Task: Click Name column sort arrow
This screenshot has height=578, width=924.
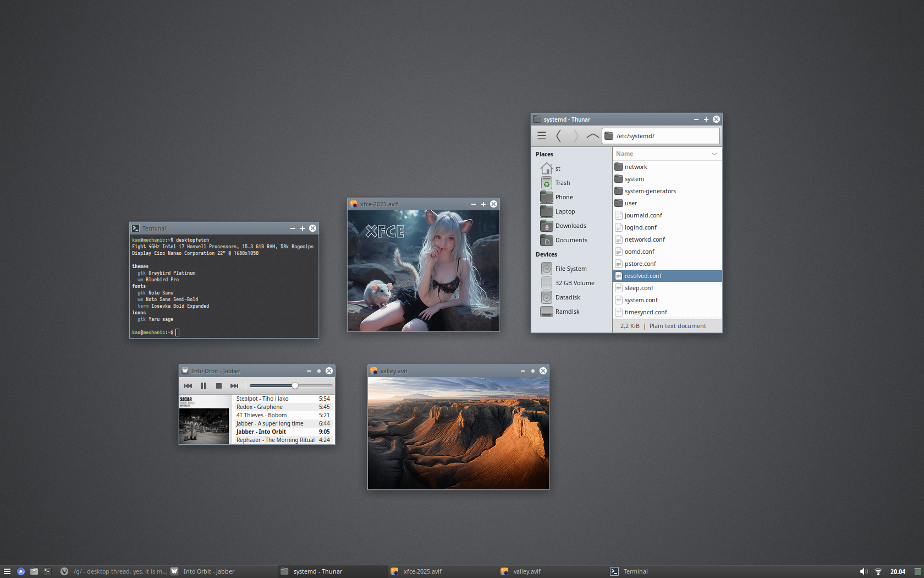Action: tap(714, 154)
